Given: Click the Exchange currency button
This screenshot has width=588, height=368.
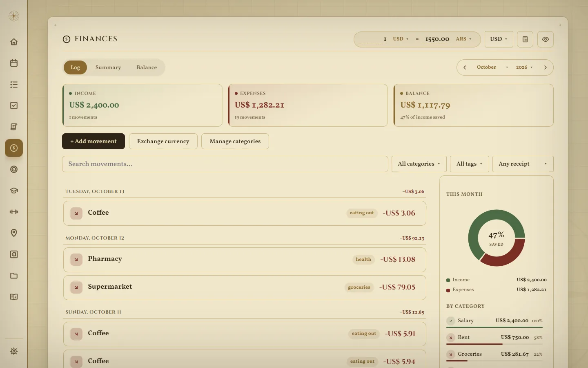Looking at the screenshot, I should pyautogui.click(x=163, y=141).
